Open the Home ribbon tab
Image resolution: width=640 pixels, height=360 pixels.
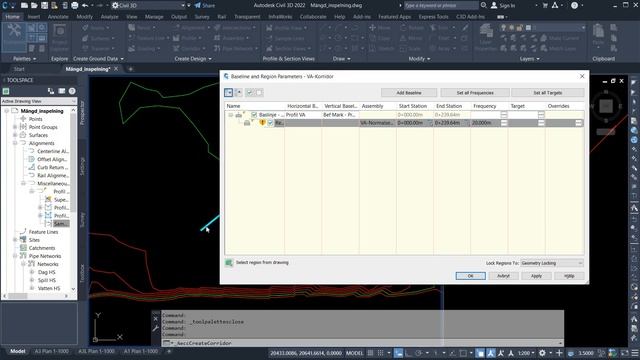13,17
